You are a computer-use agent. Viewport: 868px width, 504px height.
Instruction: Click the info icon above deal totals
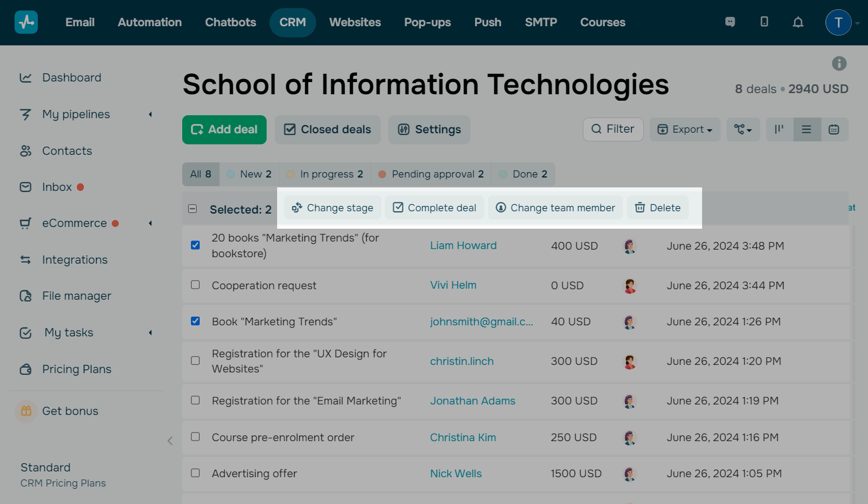coord(839,63)
